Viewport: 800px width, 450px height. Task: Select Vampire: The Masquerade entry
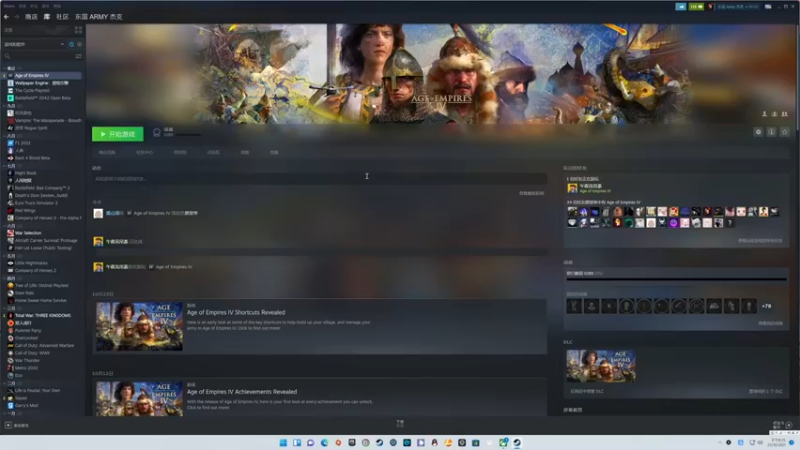click(x=42, y=120)
